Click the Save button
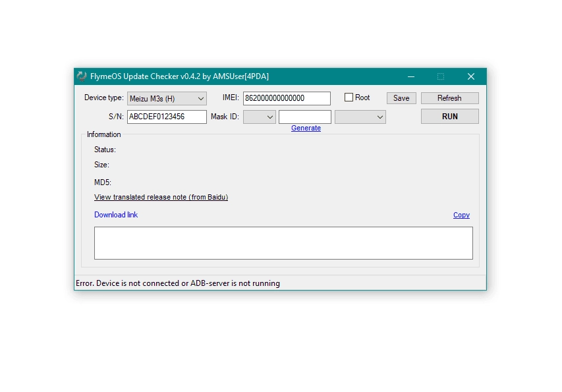The height and width of the screenshot is (392, 562). pos(401,98)
